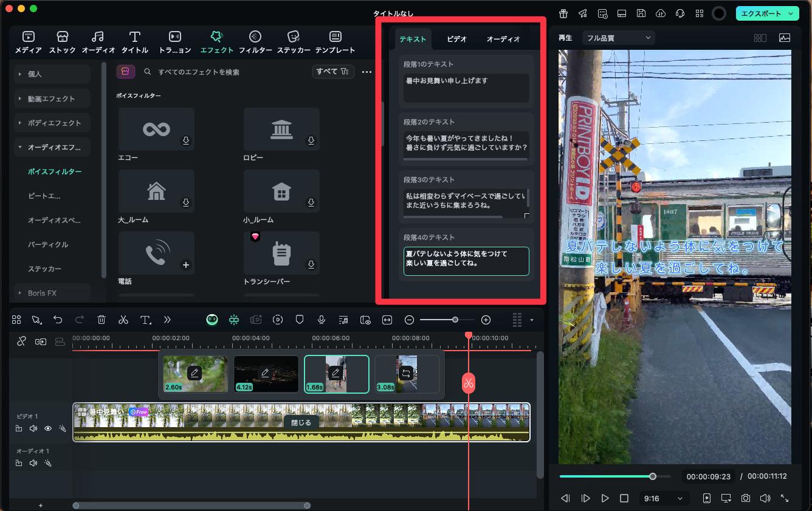Image resolution: width=812 pixels, height=511 pixels.
Task: Click the layout grid icon in title bar
Action: (700, 13)
